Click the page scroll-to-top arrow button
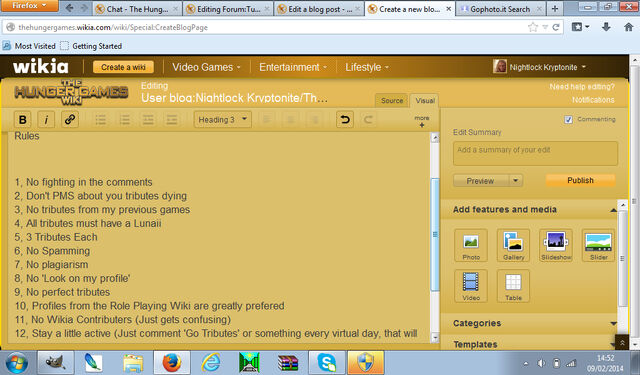 coord(622,342)
